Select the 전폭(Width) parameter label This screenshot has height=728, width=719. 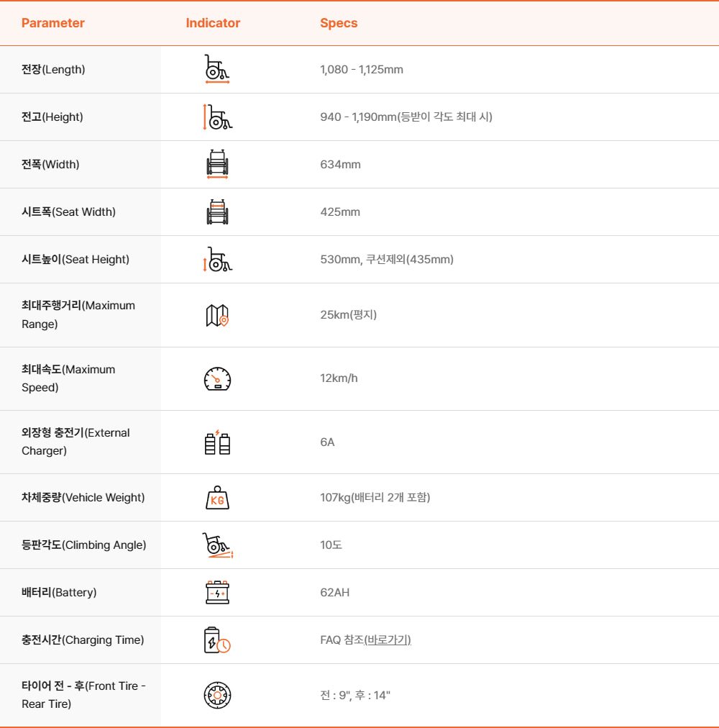coord(50,164)
